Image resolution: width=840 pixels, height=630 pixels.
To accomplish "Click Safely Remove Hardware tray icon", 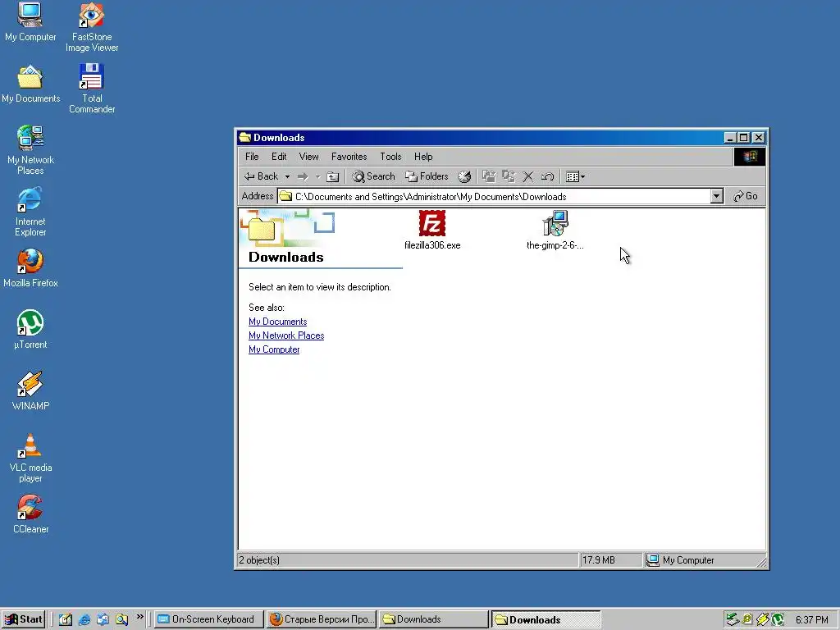I will (x=732, y=619).
